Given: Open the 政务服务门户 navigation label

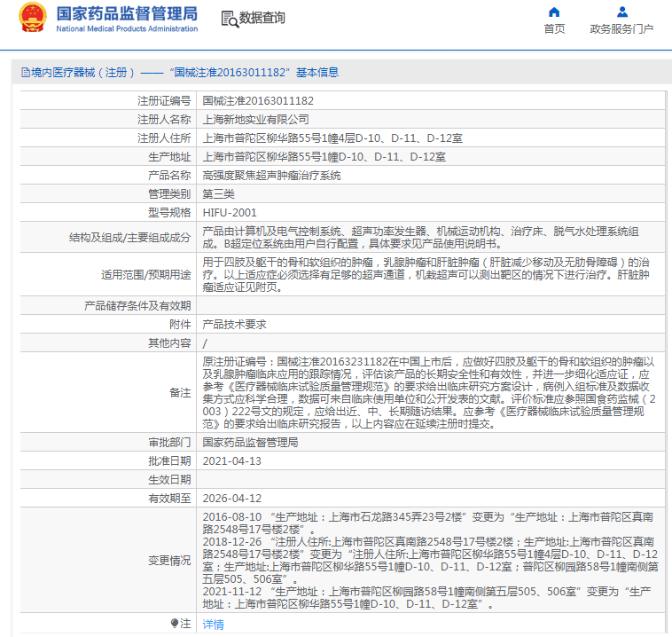Looking at the screenshot, I should click(621, 28).
